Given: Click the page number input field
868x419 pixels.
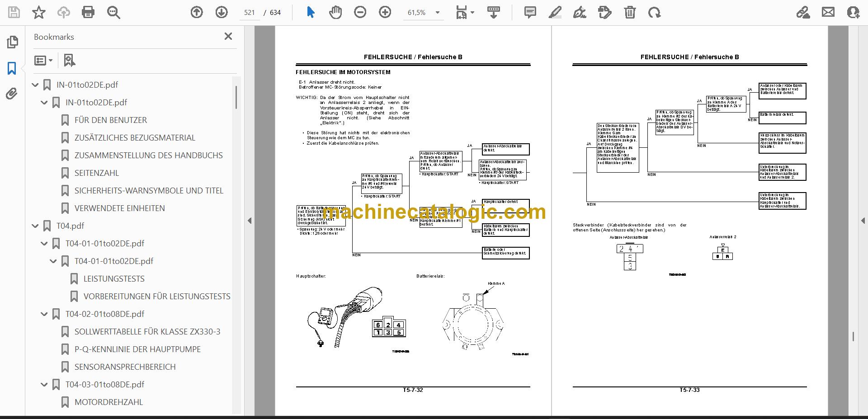Looking at the screenshot, I should [x=250, y=13].
